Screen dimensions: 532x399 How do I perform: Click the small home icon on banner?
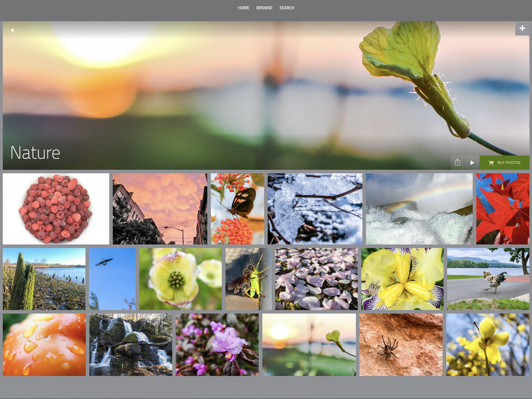(12, 30)
